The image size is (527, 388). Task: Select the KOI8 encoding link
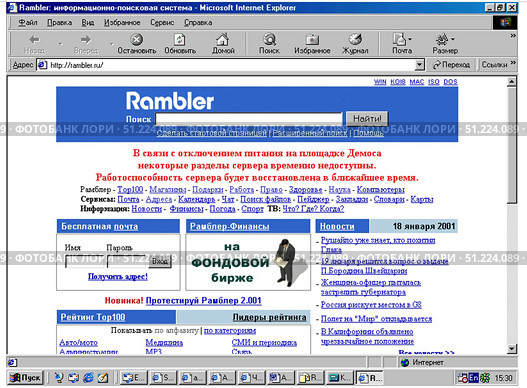pos(398,82)
